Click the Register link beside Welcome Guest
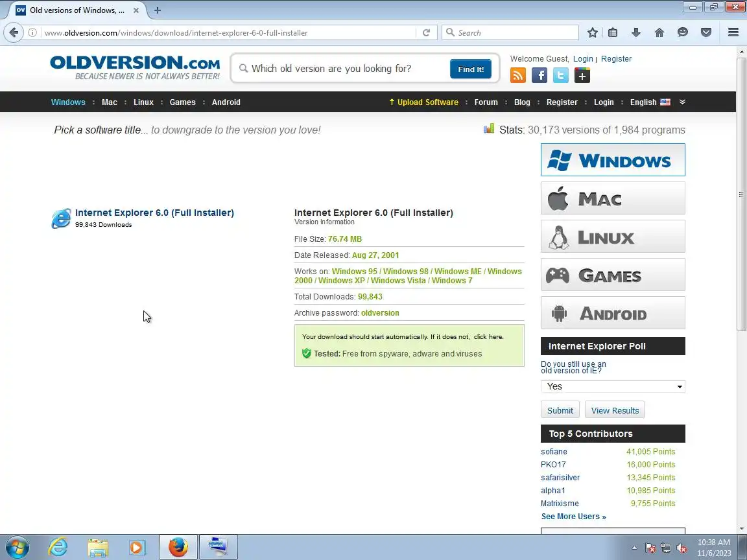747x560 pixels. point(616,58)
